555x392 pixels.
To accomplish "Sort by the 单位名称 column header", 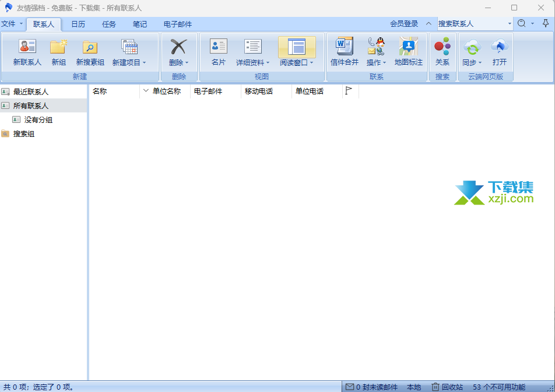I will pyautogui.click(x=165, y=91).
